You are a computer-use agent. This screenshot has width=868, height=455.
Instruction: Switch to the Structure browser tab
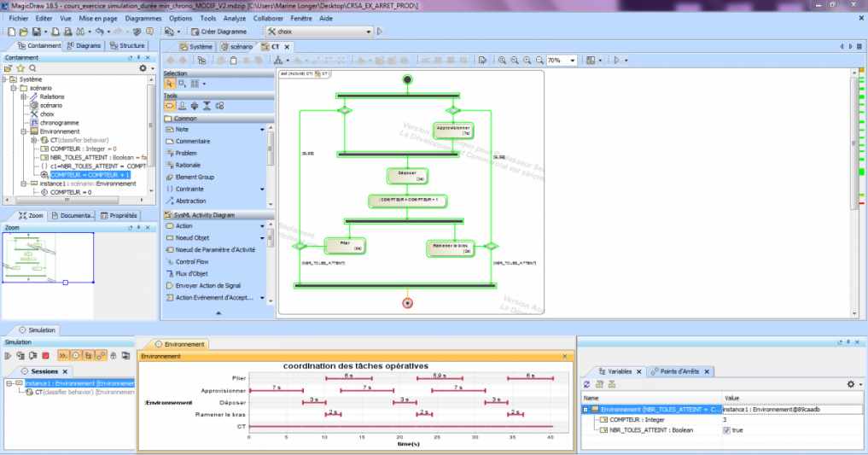point(127,45)
